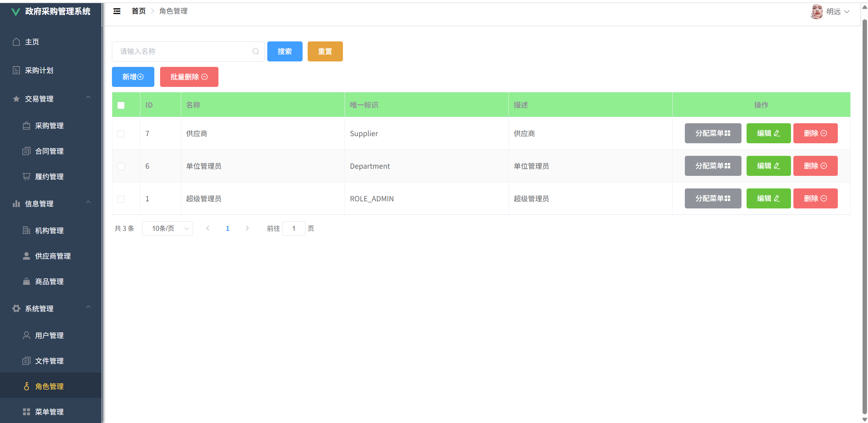Go to 用户管理 in sidebar

[49, 335]
